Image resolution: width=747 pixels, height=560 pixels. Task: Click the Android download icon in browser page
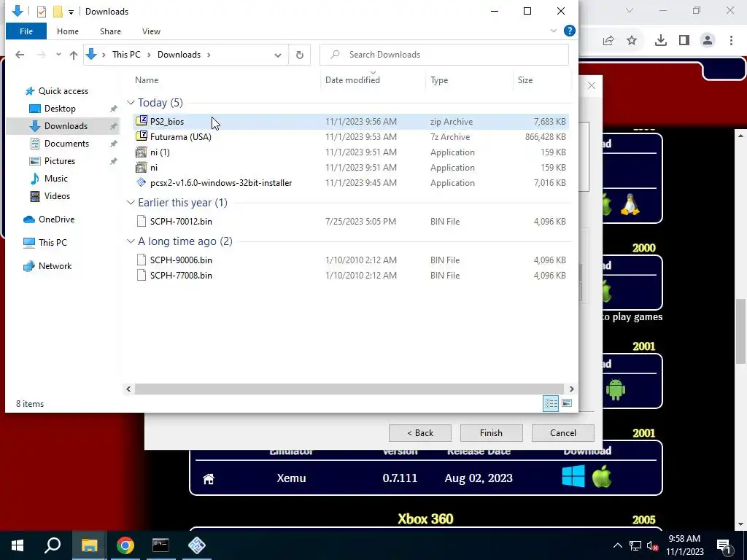[x=616, y=389]
